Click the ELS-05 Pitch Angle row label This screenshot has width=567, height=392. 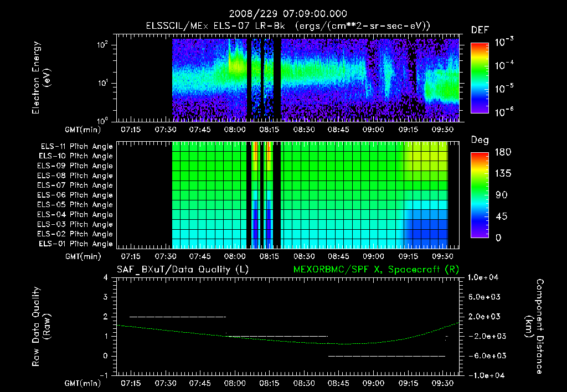[75, 205]
